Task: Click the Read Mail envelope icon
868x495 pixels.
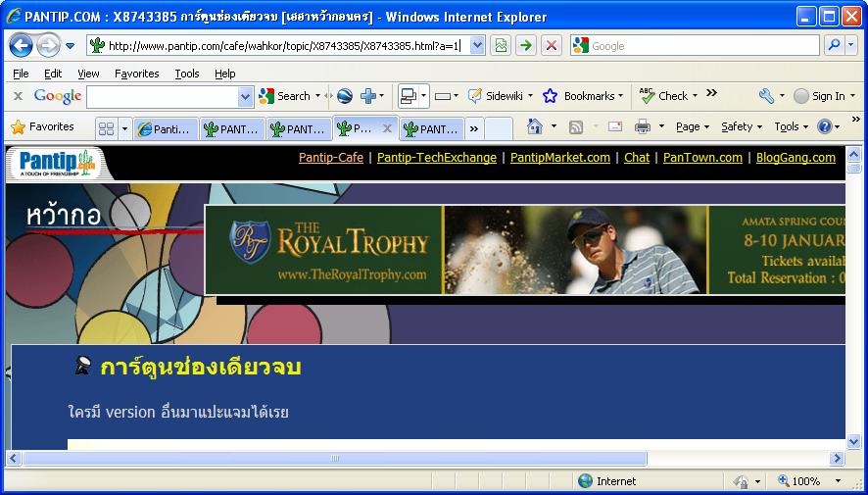Action: (615, 126)
